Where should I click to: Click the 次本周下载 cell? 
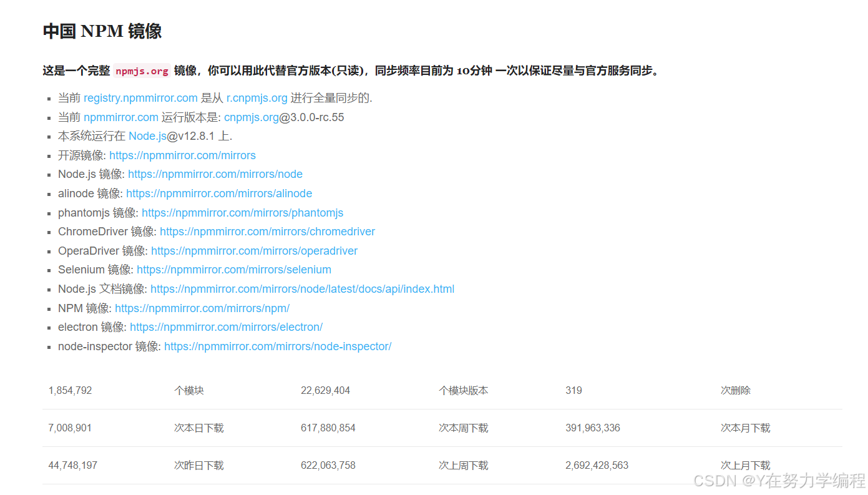pyautogui.click(x=463, y=428)
